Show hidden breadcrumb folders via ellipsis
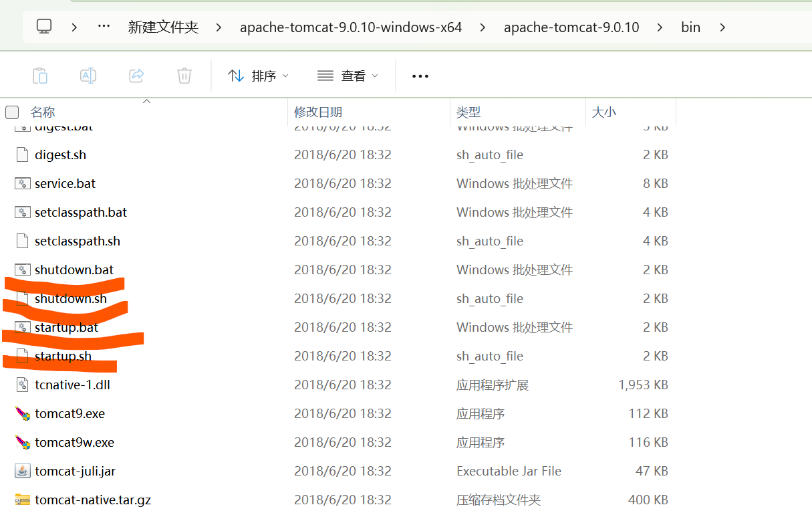 104,27
